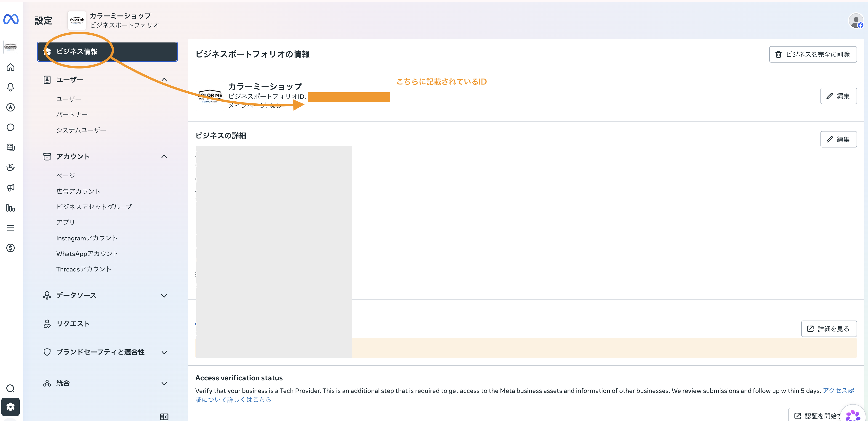Click the 統合 integrations icon
The height and width of the screenshot is (421, 868).
pos(47,383)
